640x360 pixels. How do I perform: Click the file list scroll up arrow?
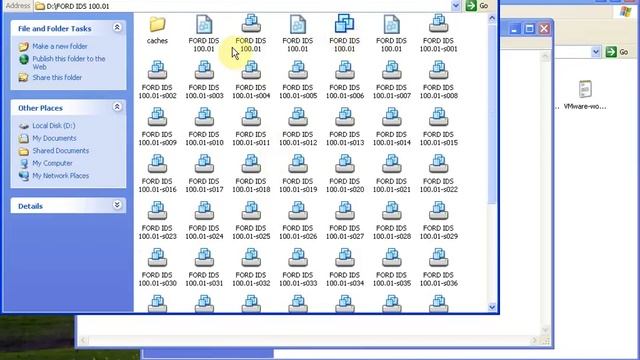tap(492, 19)
